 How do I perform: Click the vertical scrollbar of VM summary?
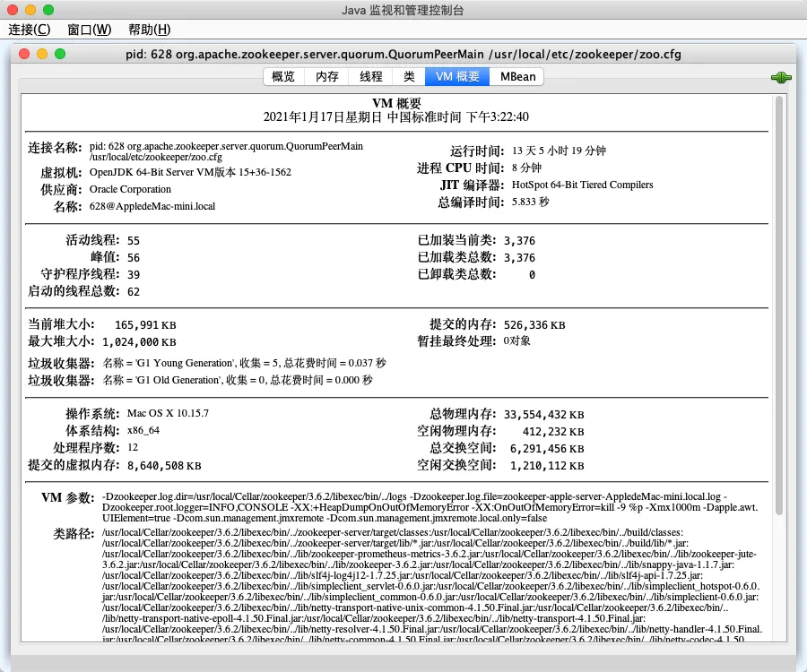779,306
